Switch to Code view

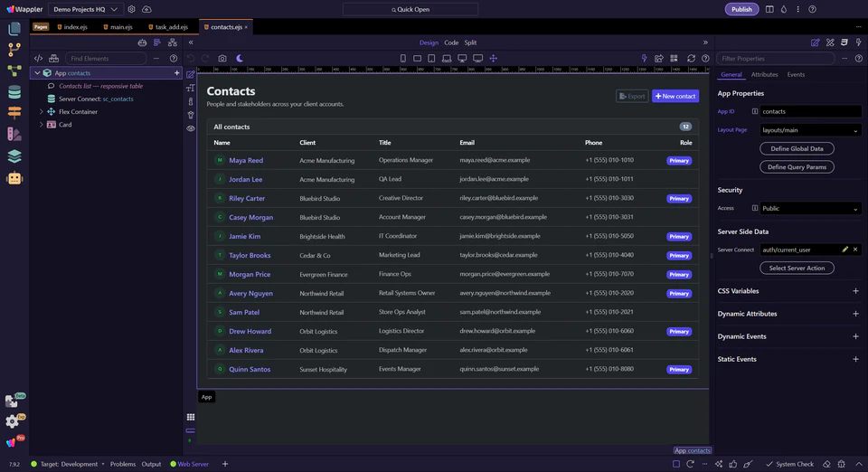[451, 42]
